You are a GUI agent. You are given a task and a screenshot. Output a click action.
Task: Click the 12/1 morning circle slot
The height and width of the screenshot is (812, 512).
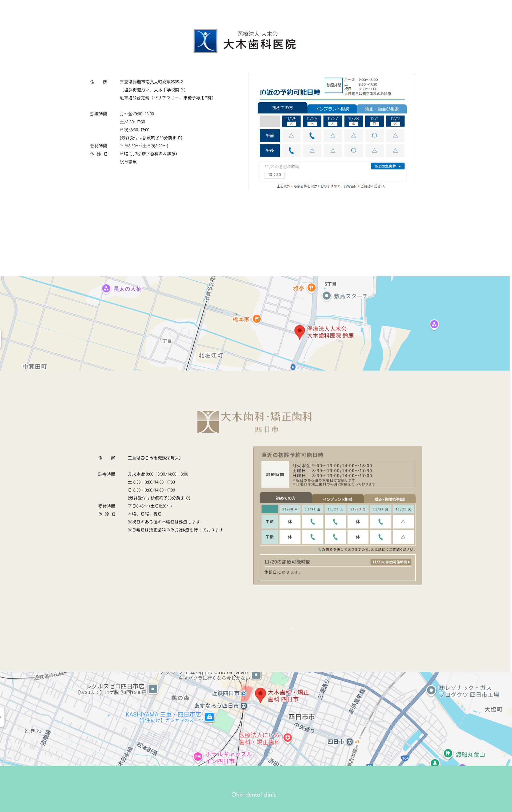374,136
